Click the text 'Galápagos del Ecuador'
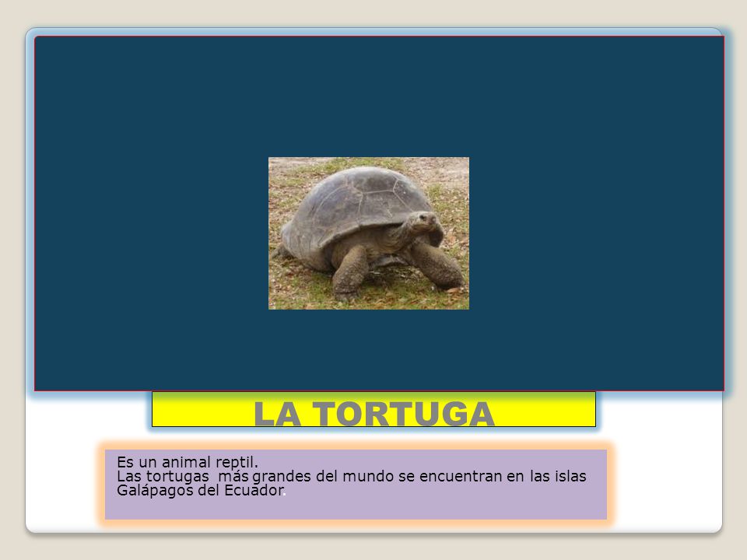Viewport: 747px width, 560px height. pos(201,491)
